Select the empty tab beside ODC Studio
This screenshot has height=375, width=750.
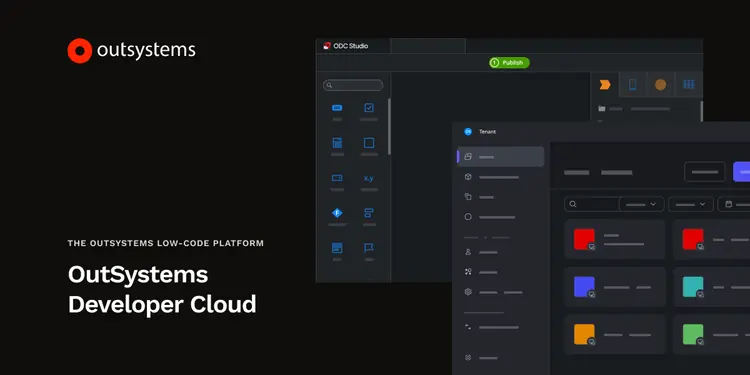pos(428,46)
